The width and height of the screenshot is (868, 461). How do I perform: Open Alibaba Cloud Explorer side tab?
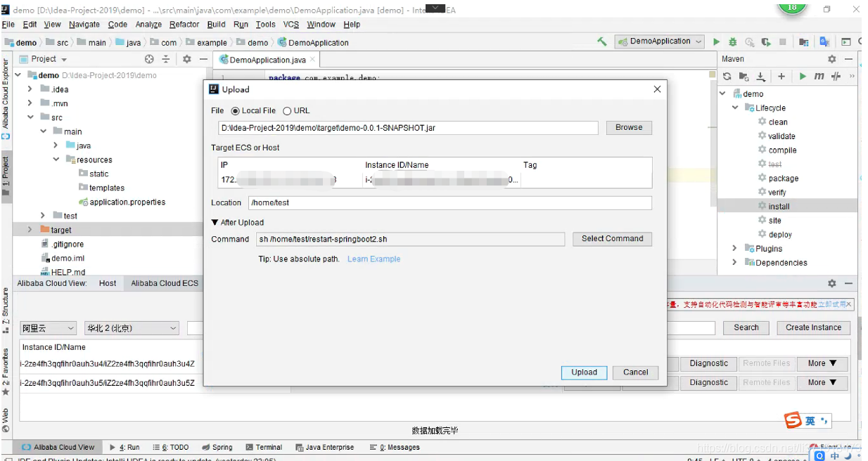[x=6, y=98]
